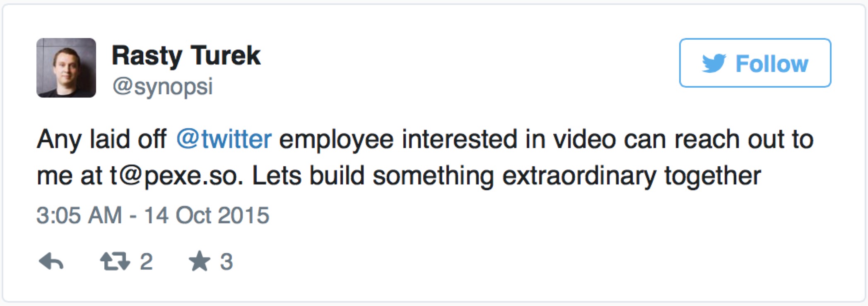This screenshot has width=868, height=306.
Task: Open the @synopsi handle link
Action: pos(162,86)
